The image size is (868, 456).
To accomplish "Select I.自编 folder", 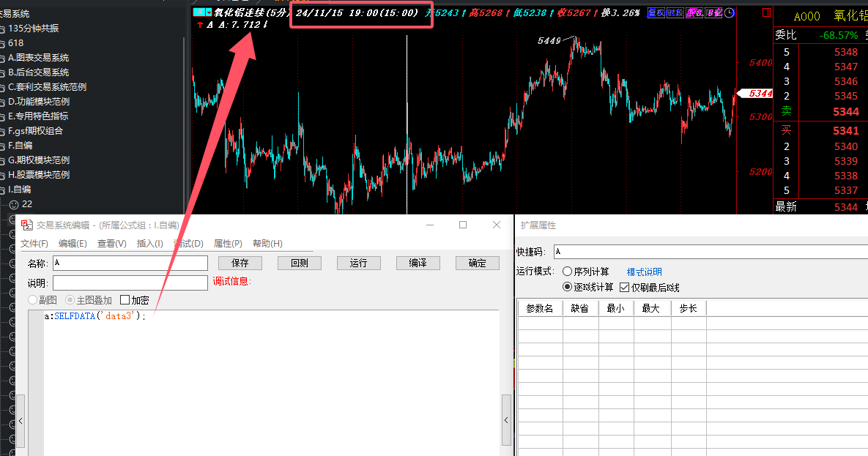I will pos(19,190).
